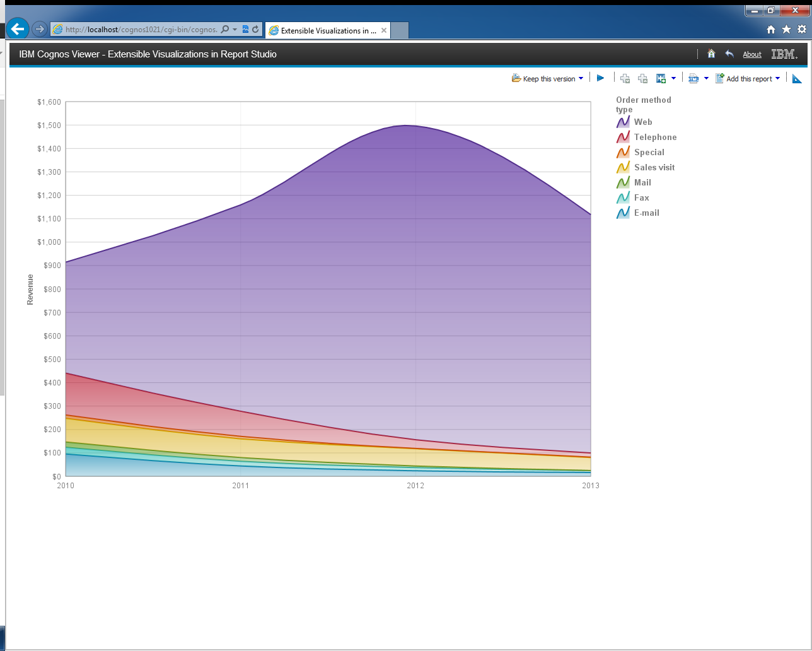Expand the Add this report dropdown arrow
The image size is (812, 651).
point(777,78)
